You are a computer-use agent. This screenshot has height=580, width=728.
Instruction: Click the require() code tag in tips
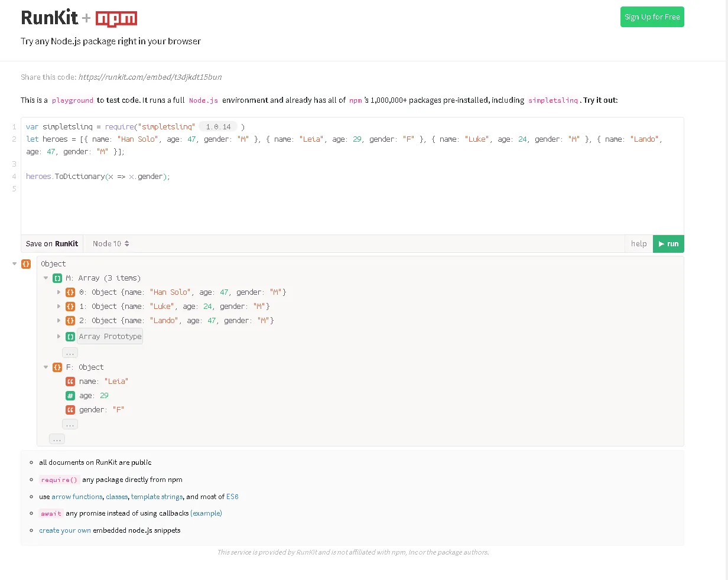click(59, 480)
